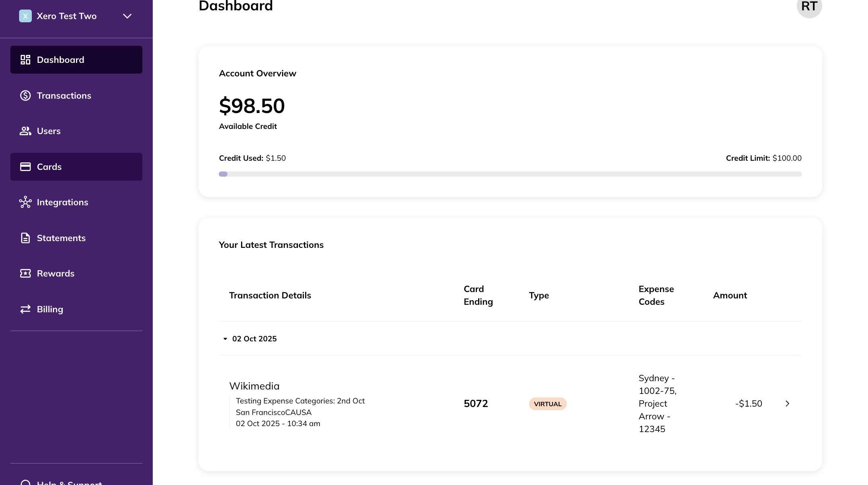Collapse the 02 Oct 2025 transaction group
868x485 pixels.
pyautogui.click(x=225, y=339)
